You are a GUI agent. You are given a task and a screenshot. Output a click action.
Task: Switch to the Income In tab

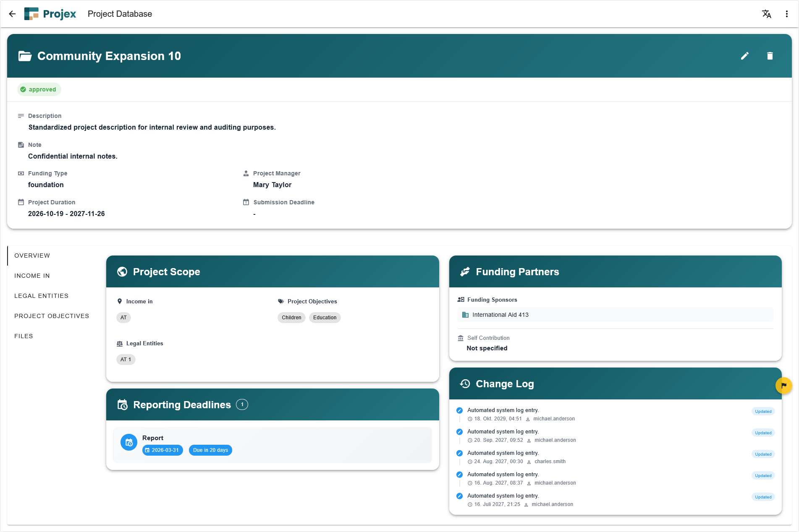pyautogui.click(x=32, y=276)
